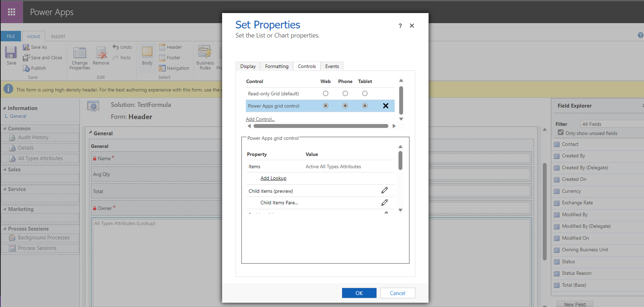Close the Set Properties dialog
This screenshot has width=644, height=307.
(412, 26)
